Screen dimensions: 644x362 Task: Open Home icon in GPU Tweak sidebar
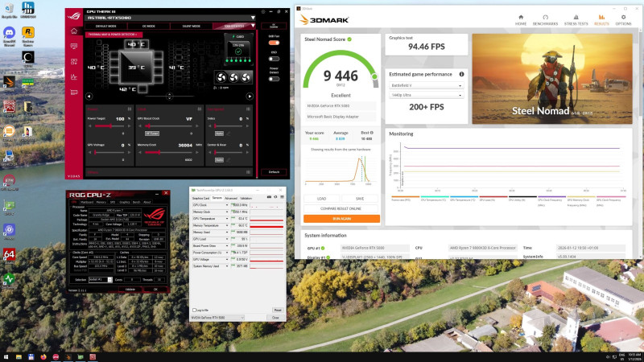tap(74, 31)
